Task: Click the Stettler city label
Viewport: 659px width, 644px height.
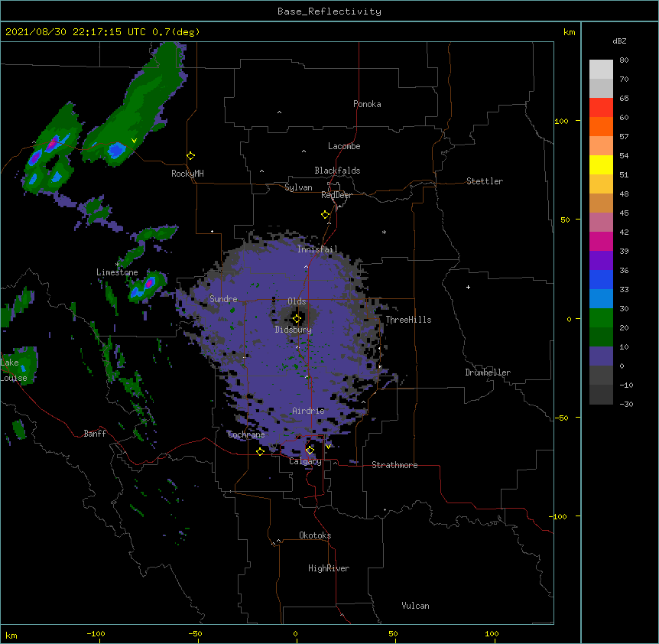Action: pos(485,181)
